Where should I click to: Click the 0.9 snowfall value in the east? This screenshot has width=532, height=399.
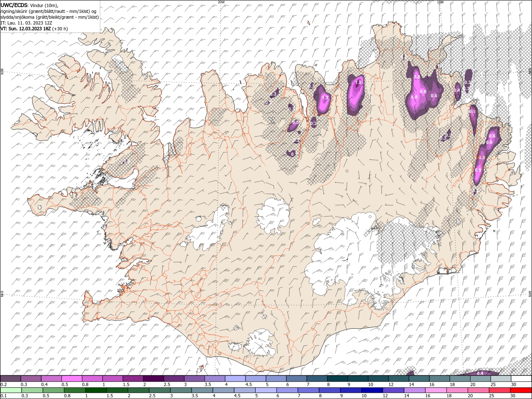click(478, 170)
